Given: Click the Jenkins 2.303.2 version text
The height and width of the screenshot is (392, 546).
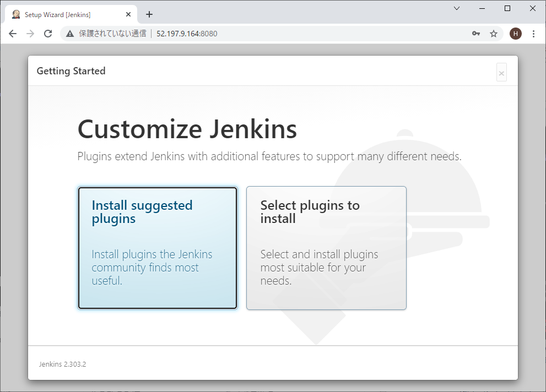Looking at the screenshot, I should 62,364.
